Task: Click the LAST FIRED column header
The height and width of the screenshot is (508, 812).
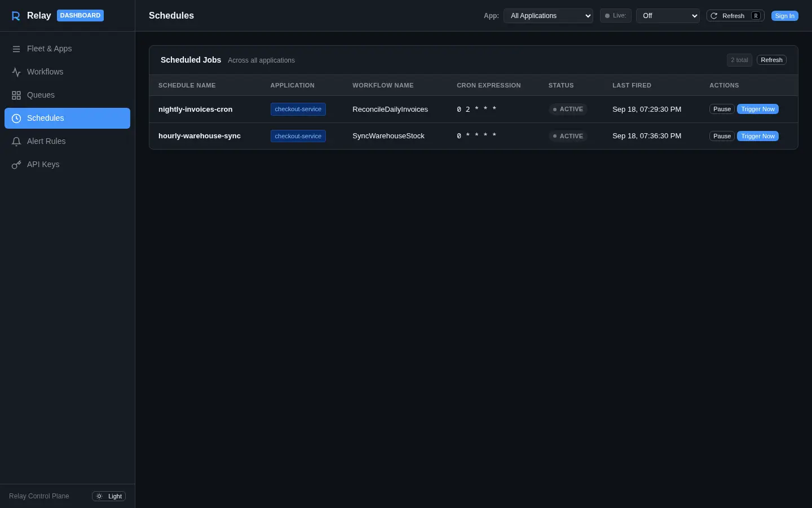Action: (632, 85)
